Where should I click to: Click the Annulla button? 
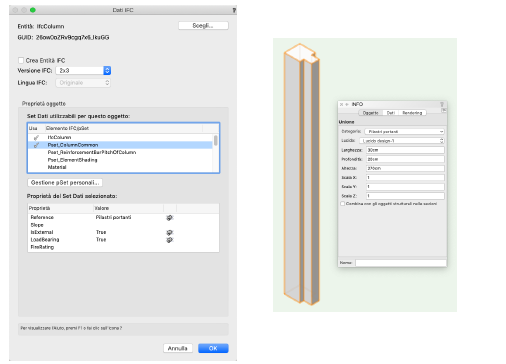tap(178, 348)
